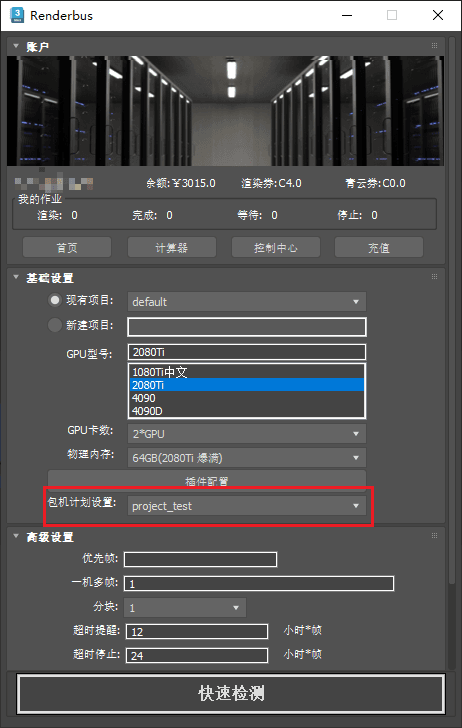The image size is (462, 728).
Task: Open the 物理内存 64GB dropdown
Action: pos(247,458)
